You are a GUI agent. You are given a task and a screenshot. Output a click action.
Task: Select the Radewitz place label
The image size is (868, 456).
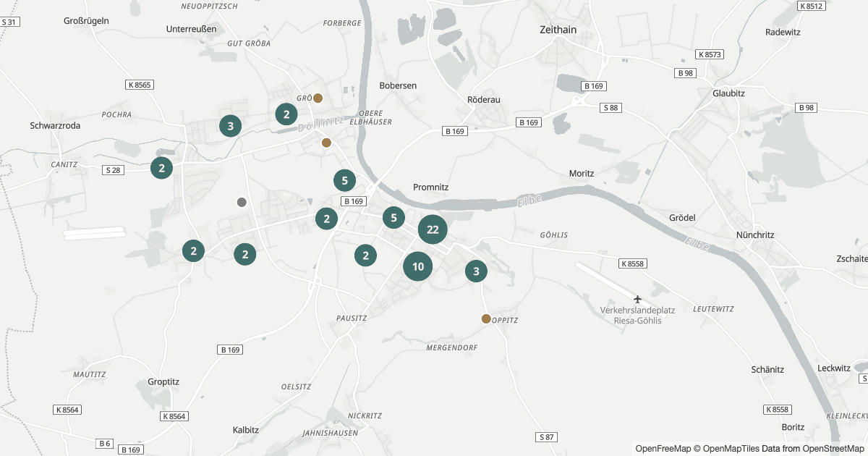tap(782, 32)
